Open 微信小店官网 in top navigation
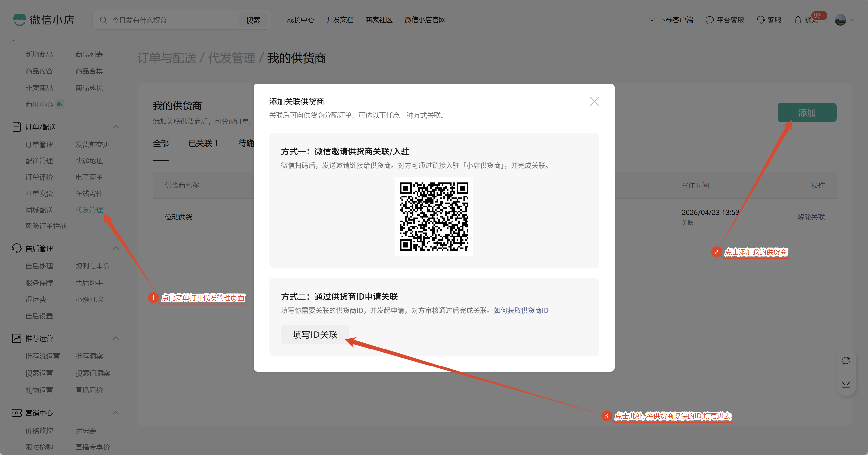Viewport: 868px width, 455px height. tap(425, 20)
